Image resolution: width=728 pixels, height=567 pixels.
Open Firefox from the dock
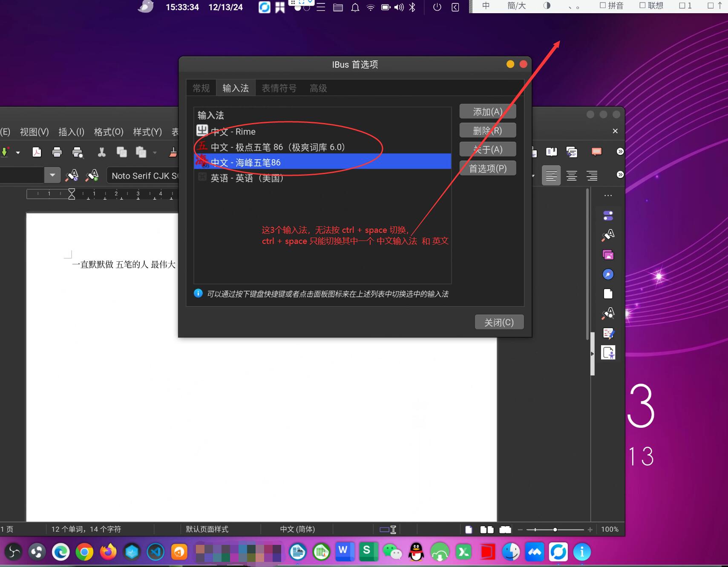108,552
